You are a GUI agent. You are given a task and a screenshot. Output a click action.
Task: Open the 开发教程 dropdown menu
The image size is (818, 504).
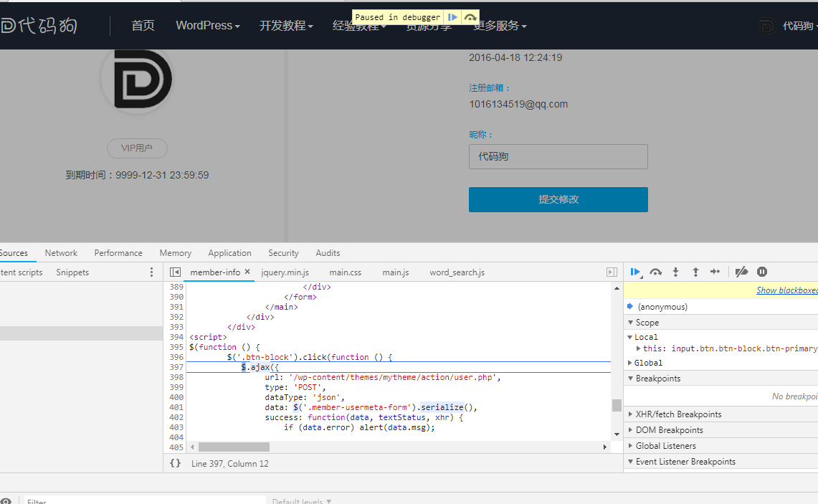(x=286, y=26)
